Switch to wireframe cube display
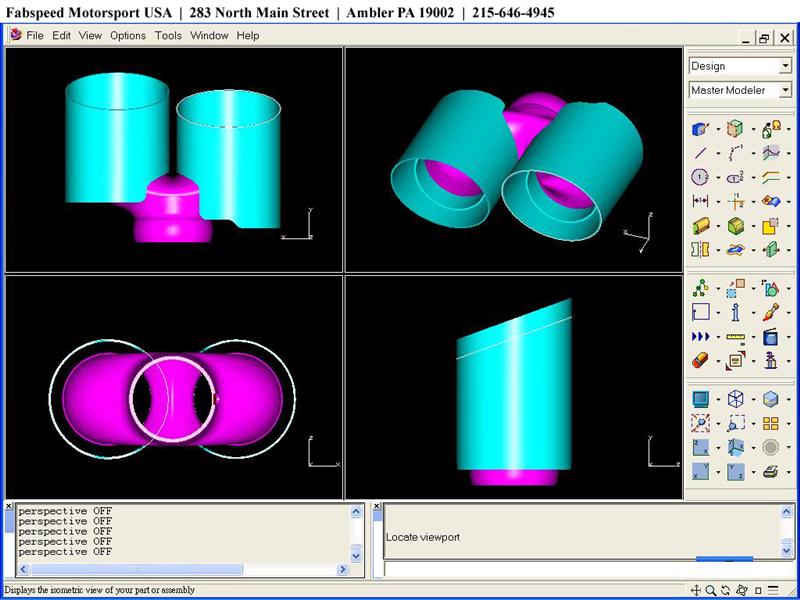The image size is (800, 600). (x=736, y=399)
